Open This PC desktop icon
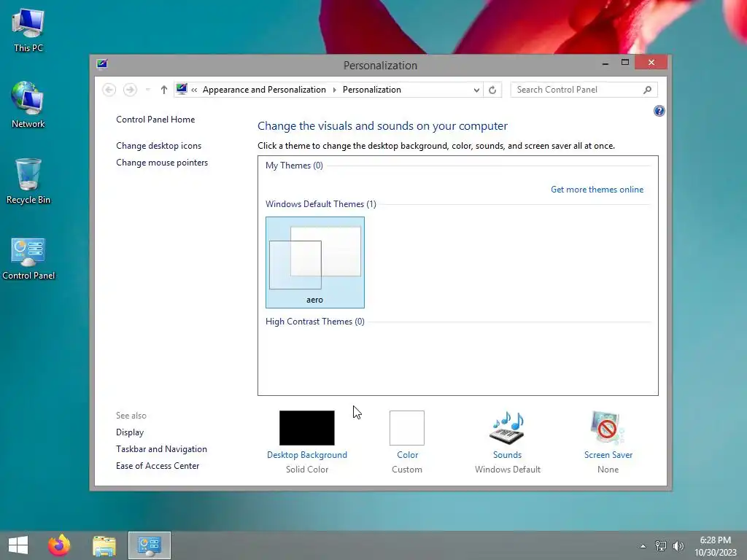Screen dimensions: 747x560 (x=28, y=31)
